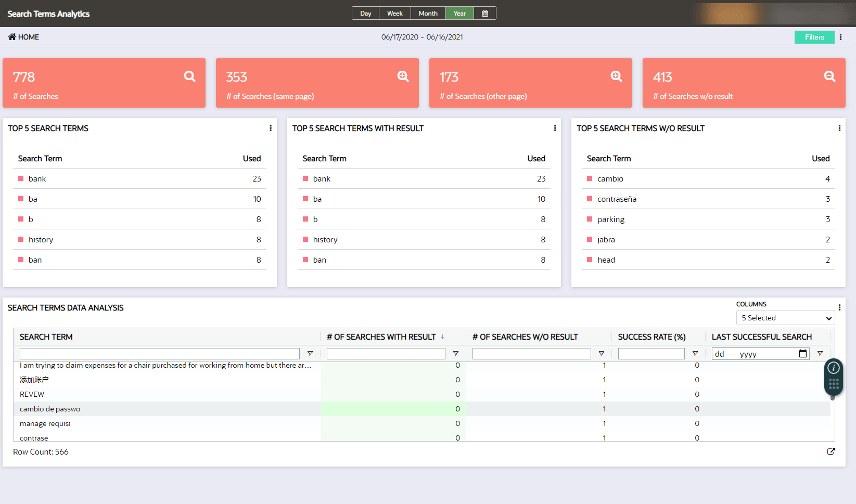Image resolution: width=856 pixels, height=504 pixels.
Task: Toggle the filter funnel on # of Searches w/o Result
Action: pyautogui.click(x=602, y=353)
